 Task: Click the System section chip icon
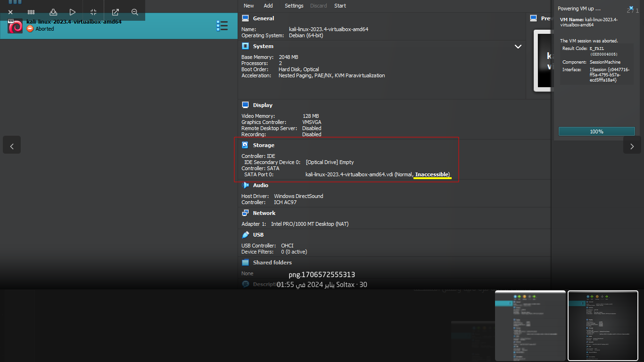[x=245, y=46]
